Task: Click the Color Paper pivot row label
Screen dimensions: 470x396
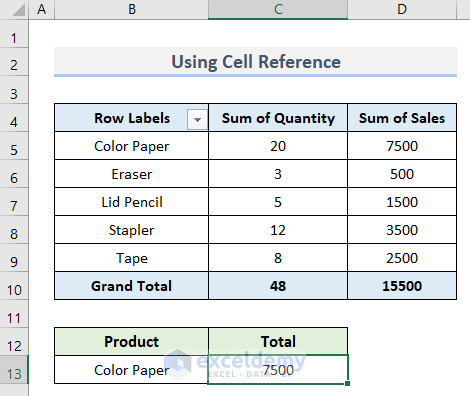Action: [x=132, y=146]
